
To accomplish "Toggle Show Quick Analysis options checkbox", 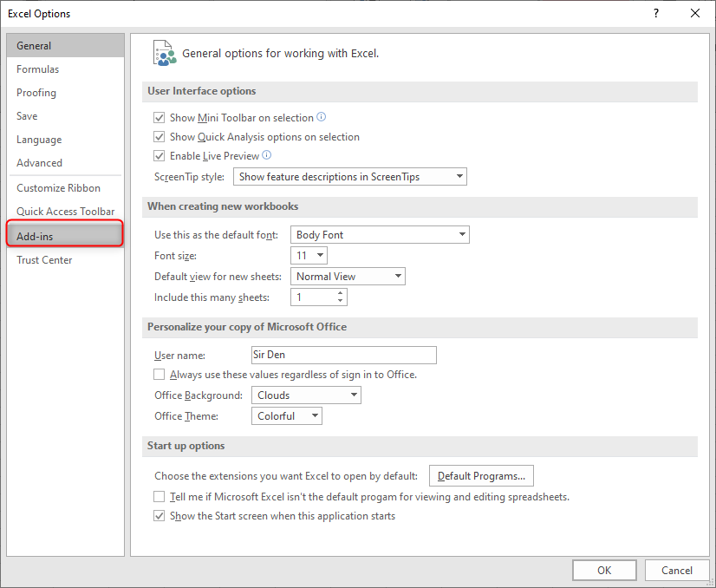I will tap(159, 137).
